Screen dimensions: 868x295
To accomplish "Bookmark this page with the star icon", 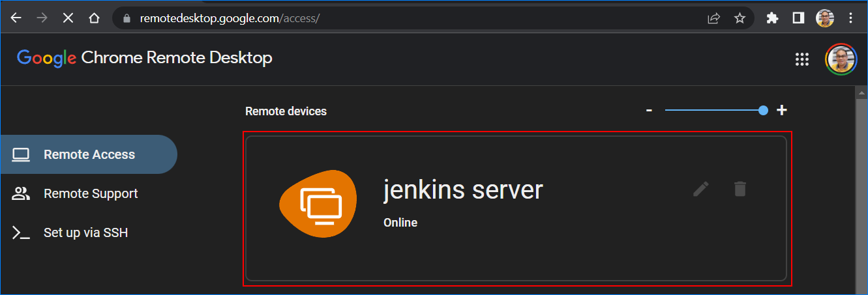I will (740, 18).
